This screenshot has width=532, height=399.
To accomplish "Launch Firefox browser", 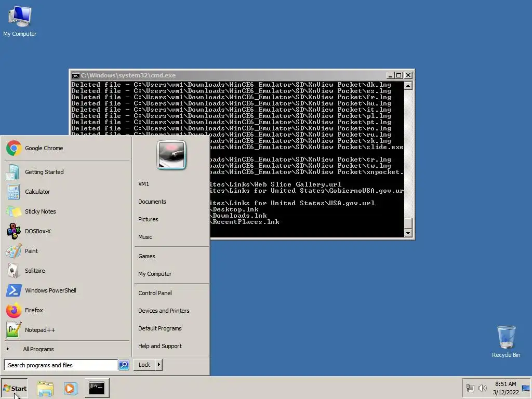I will click(67, 310).
